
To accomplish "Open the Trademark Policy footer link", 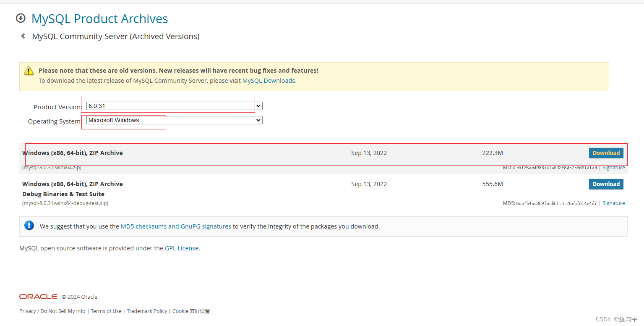I will point(147,311).
